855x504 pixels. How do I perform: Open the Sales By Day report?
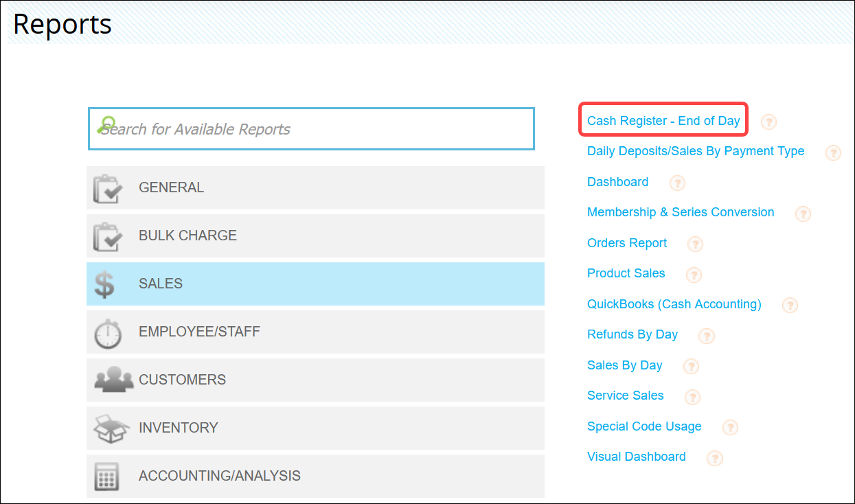(x=624, y=365)
